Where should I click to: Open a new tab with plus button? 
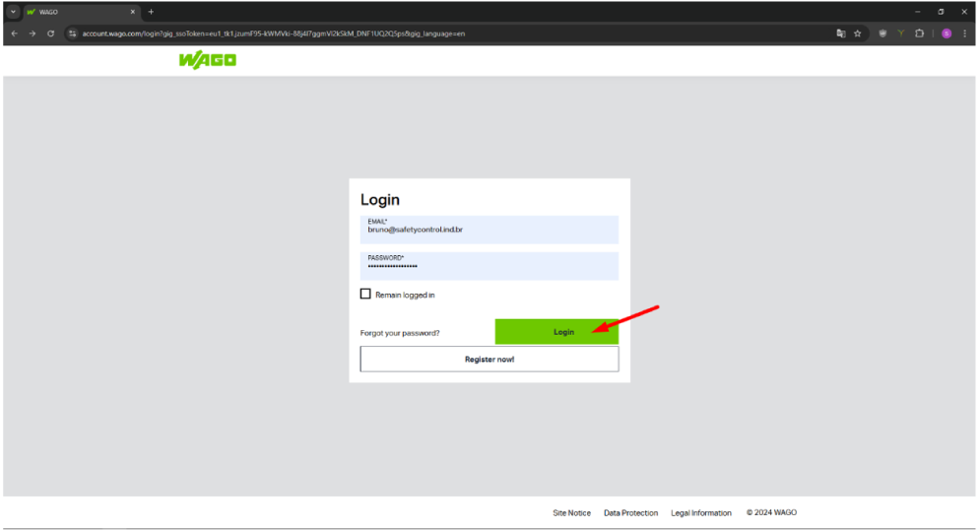(151, 12)
